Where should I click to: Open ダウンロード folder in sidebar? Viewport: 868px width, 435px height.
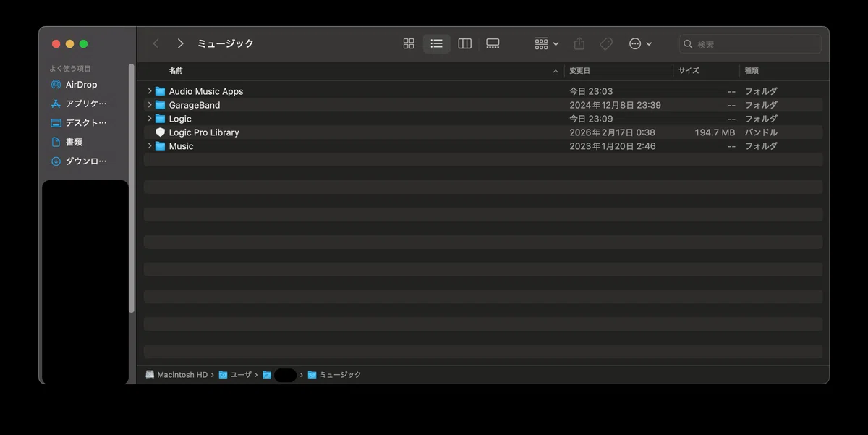(80, 161)
